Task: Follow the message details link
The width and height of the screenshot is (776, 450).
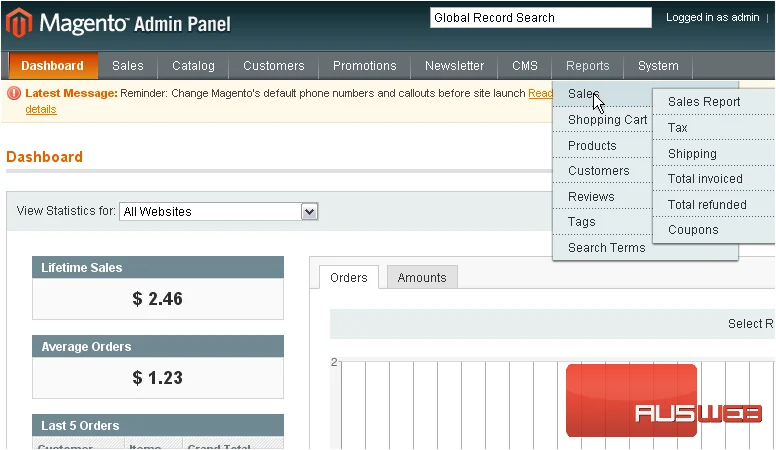Action: click(x=41, y=109)
